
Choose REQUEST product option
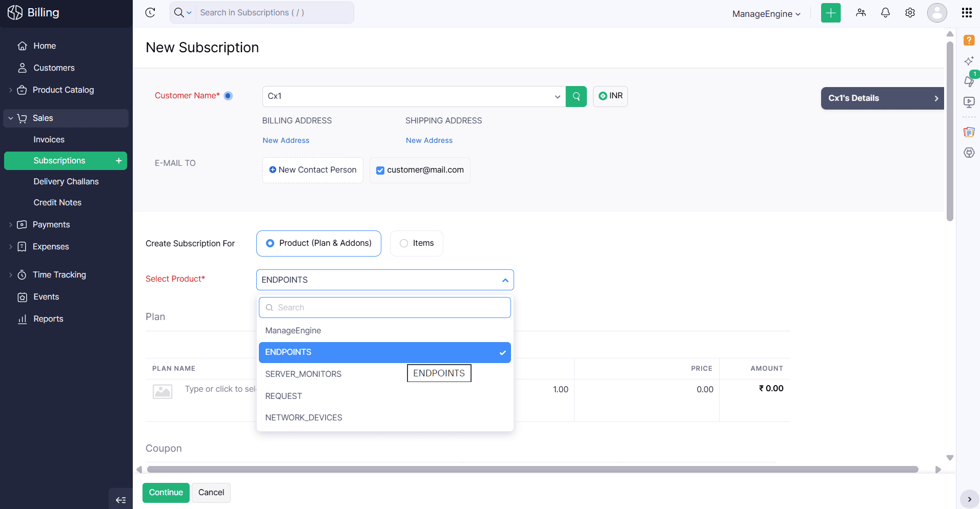tap(385, 396)
